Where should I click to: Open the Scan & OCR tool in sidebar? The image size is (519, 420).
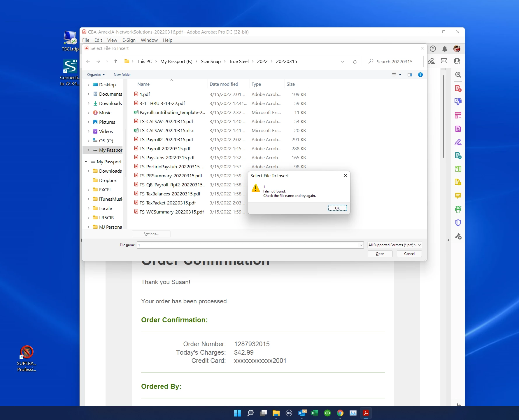point(458,209)
